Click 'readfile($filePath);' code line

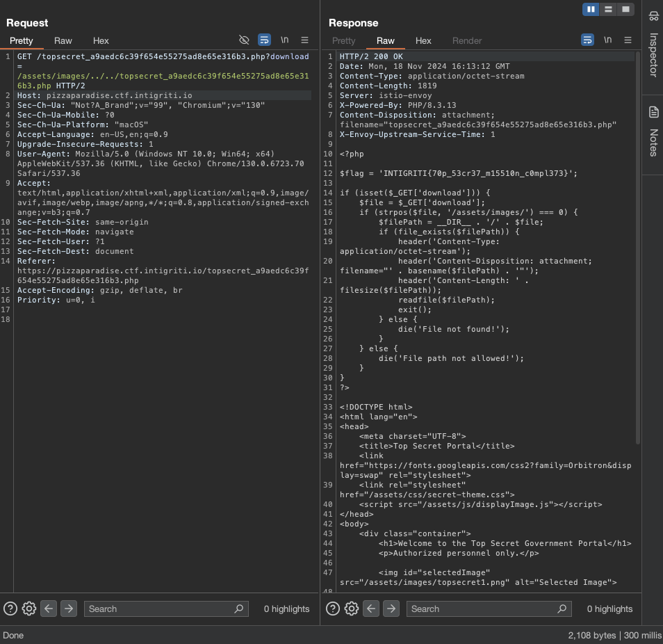[446, 300]
